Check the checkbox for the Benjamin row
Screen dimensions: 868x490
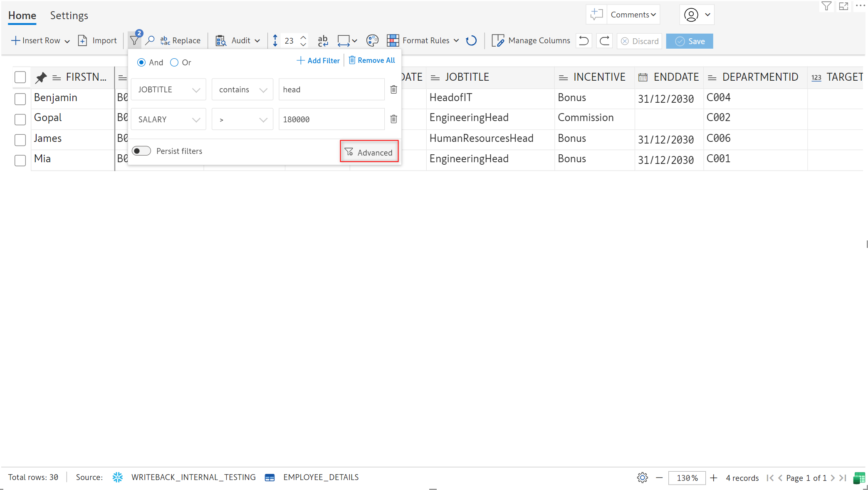point(20,99)
